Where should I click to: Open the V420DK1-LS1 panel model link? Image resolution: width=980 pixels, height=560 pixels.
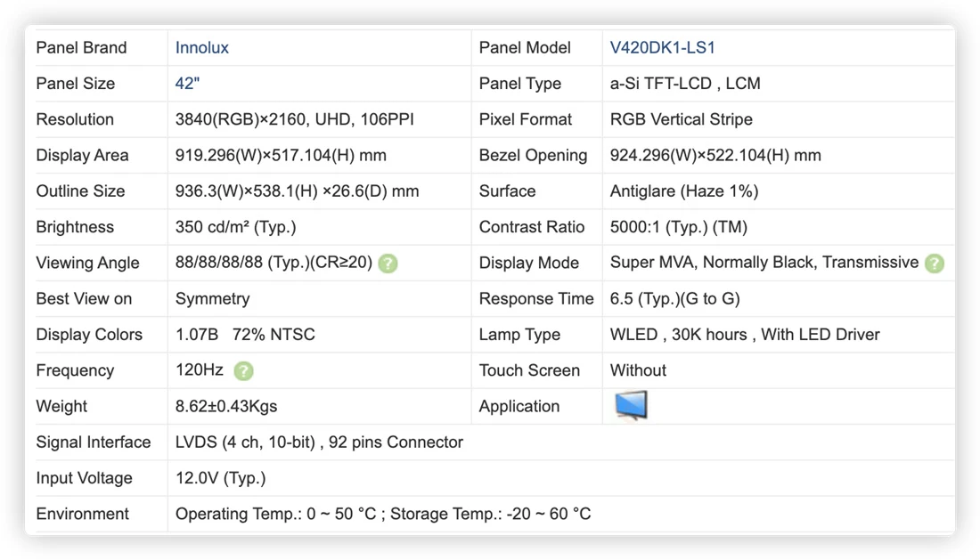click(x=662, y=47)
